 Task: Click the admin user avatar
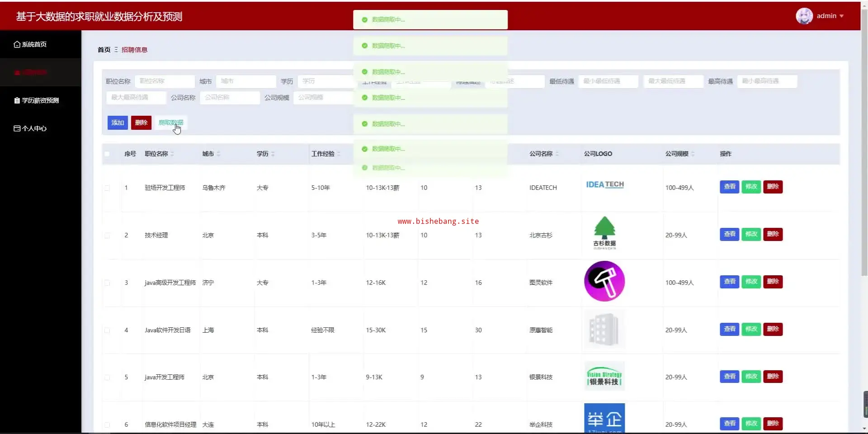coord(804,16)
